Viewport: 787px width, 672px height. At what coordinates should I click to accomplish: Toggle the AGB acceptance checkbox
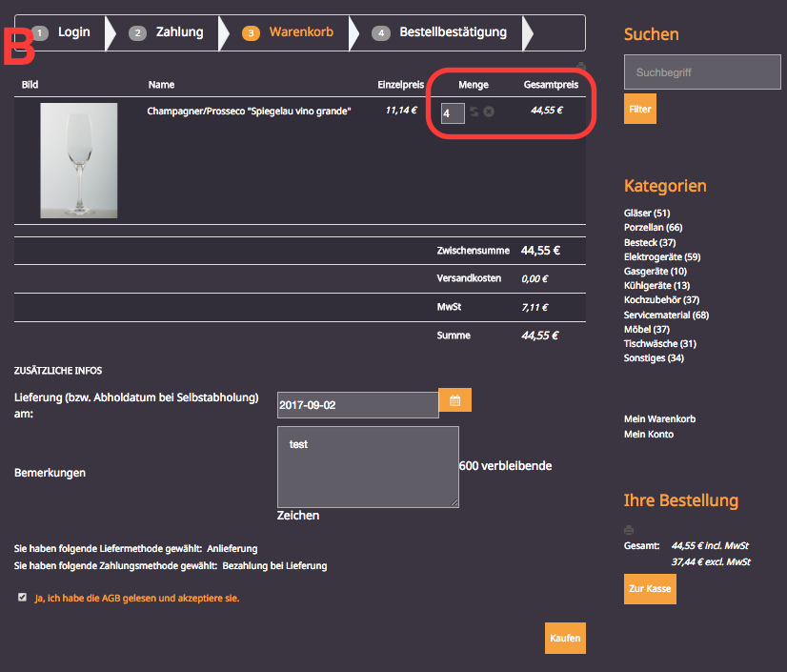tap(22, 597)
